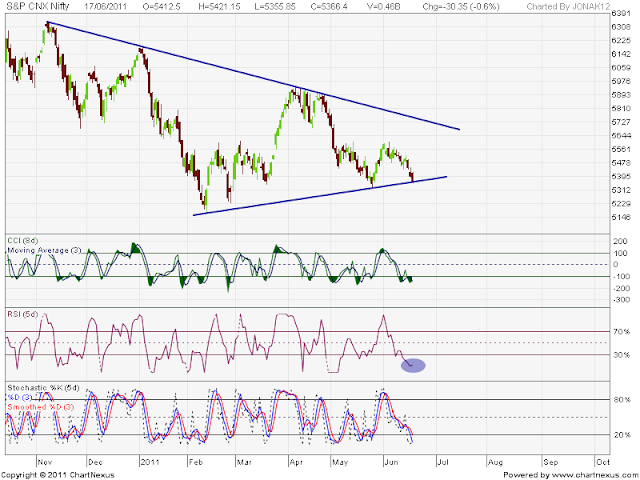Click the 5810 price axis label

click(x=621, y=109)
